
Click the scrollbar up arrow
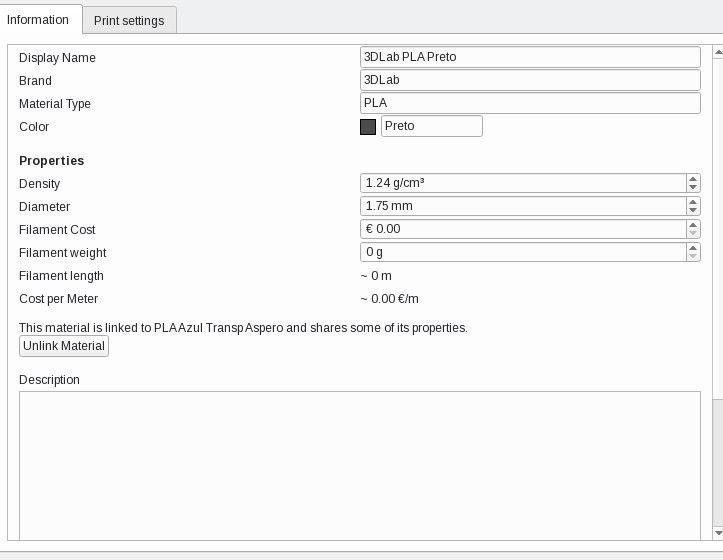[718, 52]
